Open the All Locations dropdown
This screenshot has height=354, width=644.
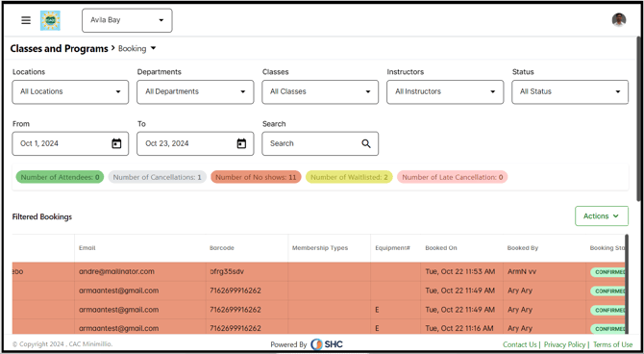click(70, 91)
